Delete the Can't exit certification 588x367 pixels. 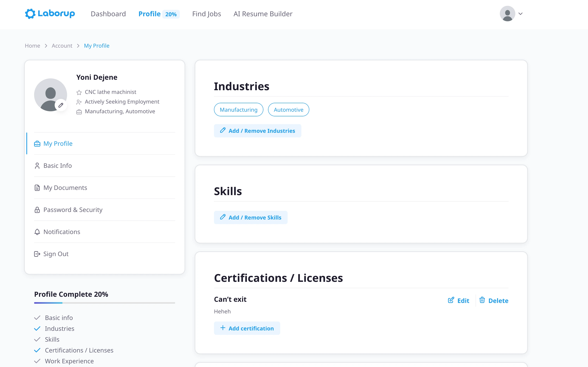coord(494,301)
